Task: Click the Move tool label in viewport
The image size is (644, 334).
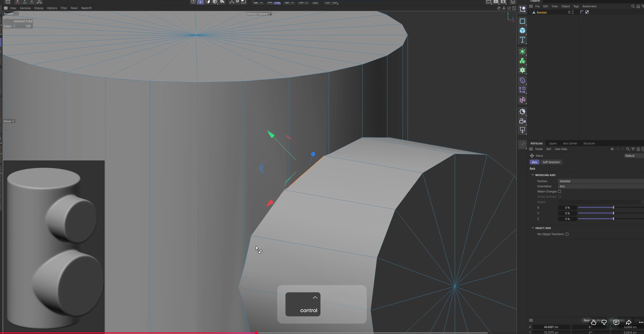Action: click(x=9, y=121)
